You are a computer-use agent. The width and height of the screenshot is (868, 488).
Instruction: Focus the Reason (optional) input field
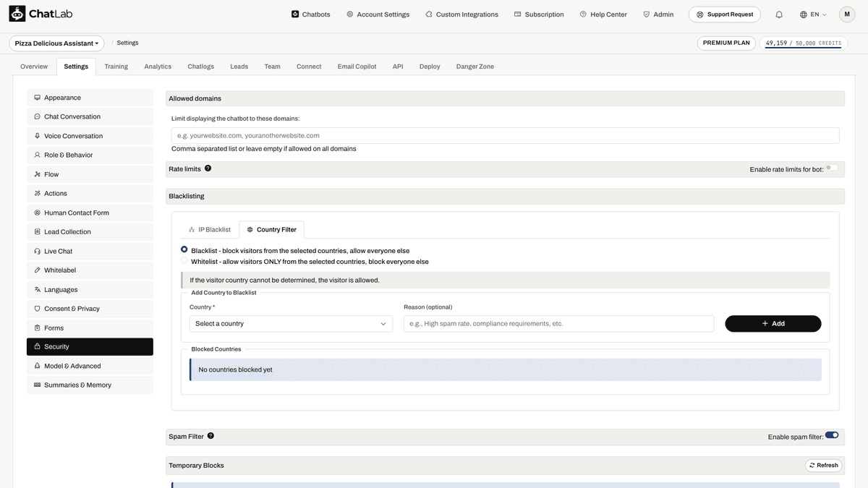pos(558,323)
